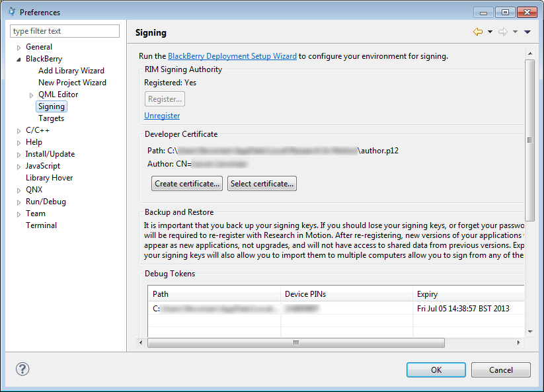Collapse the BlackBerry tree node
The width and height of the screenshot is (544, 392).
point(19,59)
